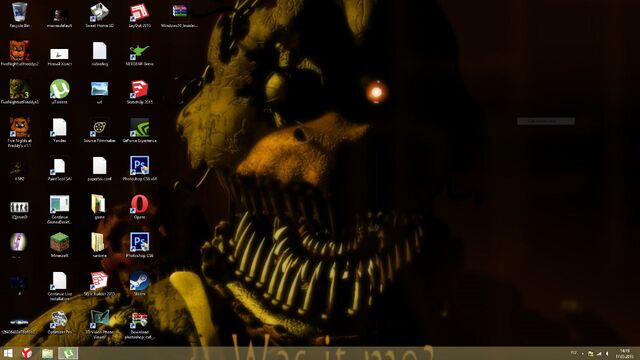Screen dimensions: 640x360
Task: Open the Yandex desktop shortcut
Action: 60,129
